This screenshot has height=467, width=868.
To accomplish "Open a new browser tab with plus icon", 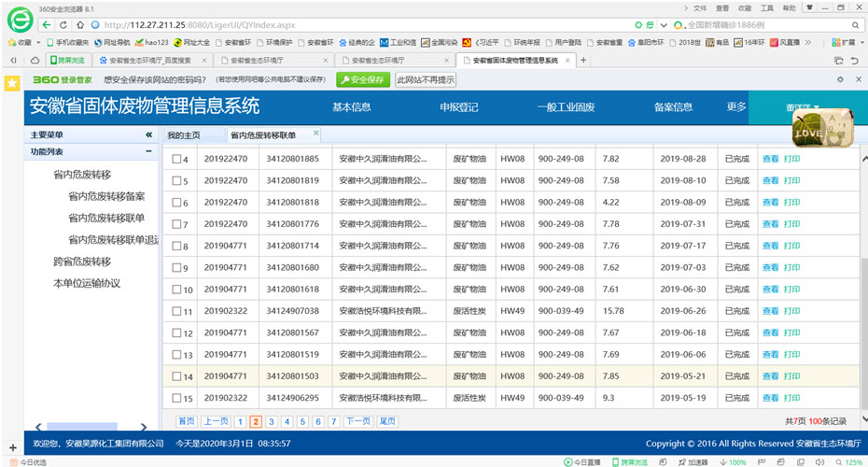I will pyautogui.click(x=584, y=60).
